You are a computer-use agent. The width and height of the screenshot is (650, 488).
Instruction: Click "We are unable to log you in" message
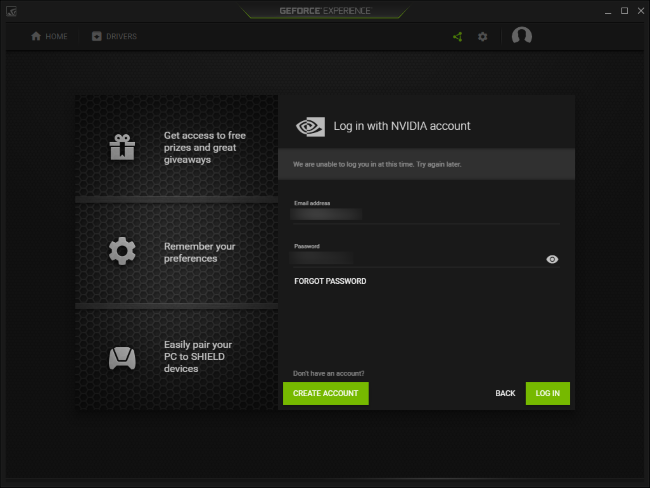[x=377, y=165]
